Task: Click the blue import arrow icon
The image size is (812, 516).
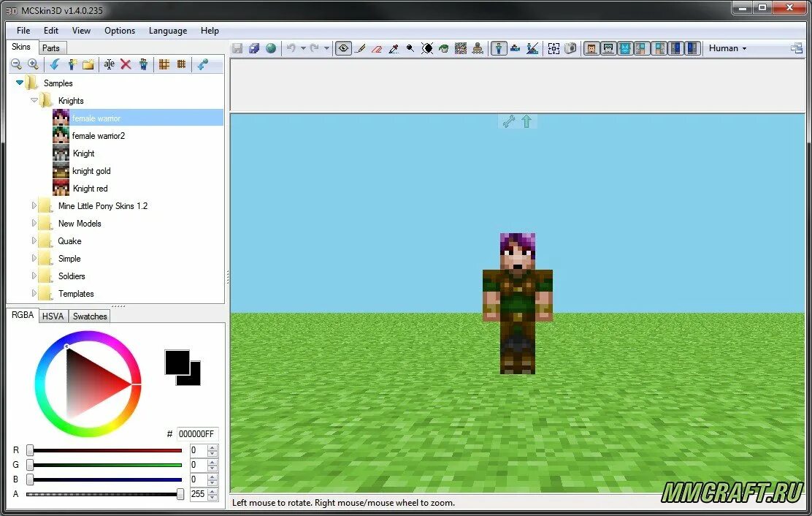Action: [54, 64]
